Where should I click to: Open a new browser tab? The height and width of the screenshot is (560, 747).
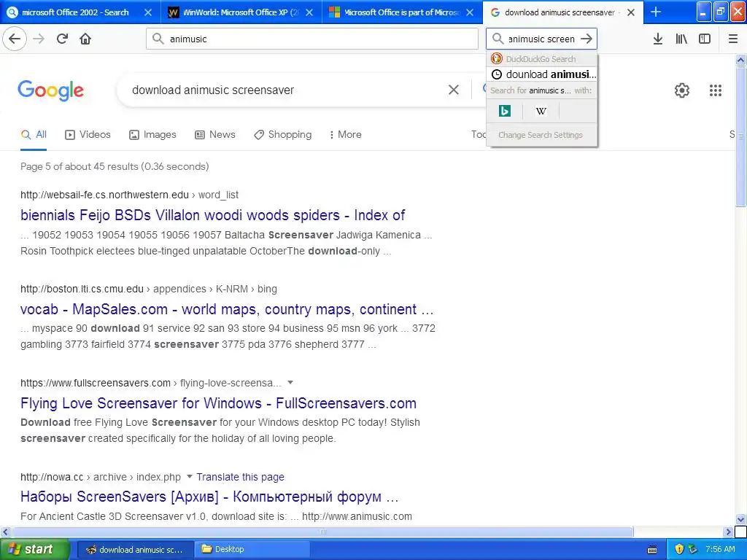coord(656,12)
